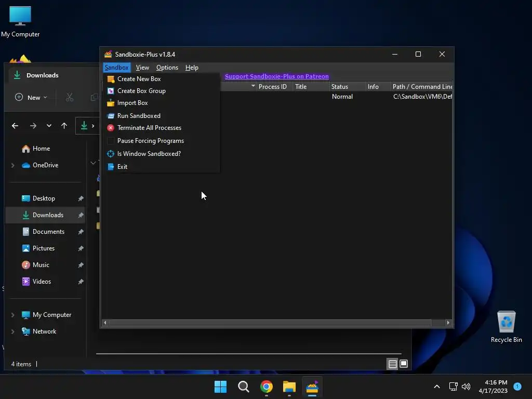The width and height of the screenshot is (532, 399).
Task: Select the C:\Sandbox\VM6 path cell
Action: [x=422, y=97]
